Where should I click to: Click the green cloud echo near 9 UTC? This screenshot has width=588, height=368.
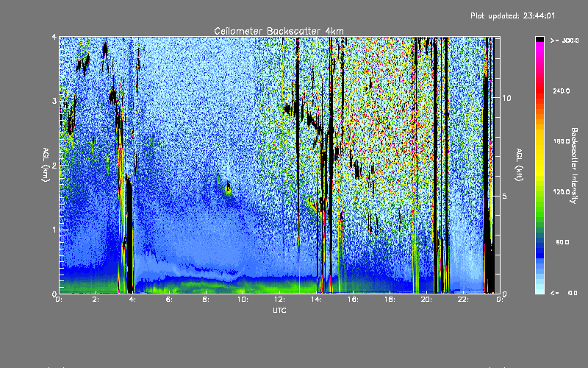tap(227, 188)
